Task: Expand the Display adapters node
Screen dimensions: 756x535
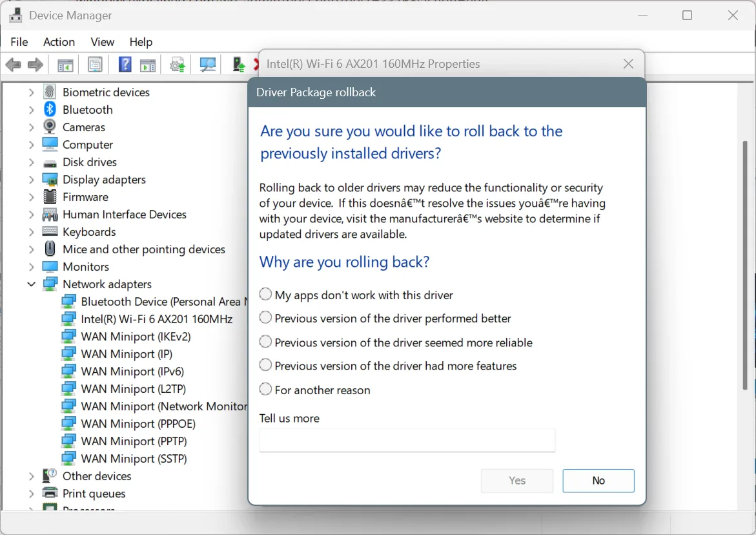Action: coord(32,180)
